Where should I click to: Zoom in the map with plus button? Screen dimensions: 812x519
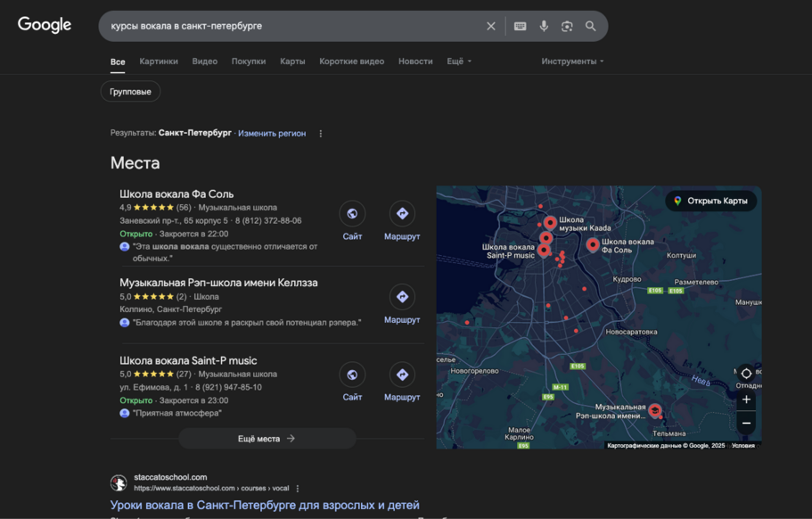746,400
